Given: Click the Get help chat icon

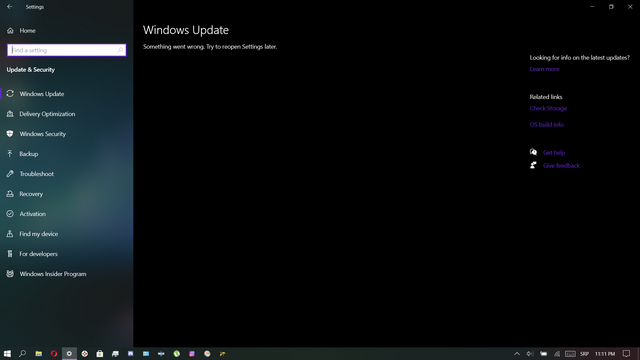Looking at the screenshot, I should (533, 152).
